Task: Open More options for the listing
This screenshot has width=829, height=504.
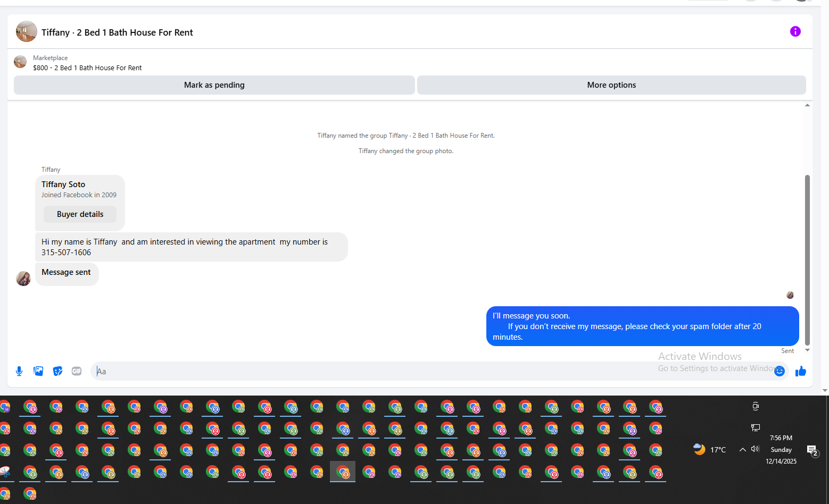Action: point(611,85)
